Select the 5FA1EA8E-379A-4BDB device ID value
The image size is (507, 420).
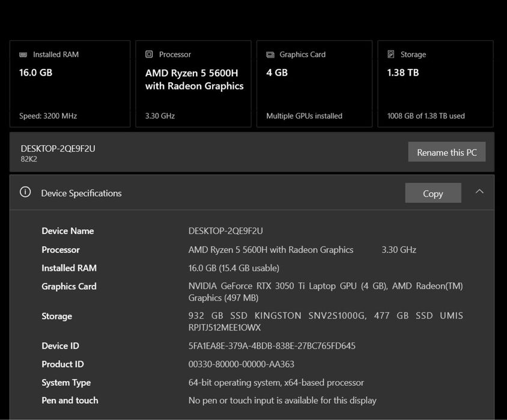pos(272,346)
